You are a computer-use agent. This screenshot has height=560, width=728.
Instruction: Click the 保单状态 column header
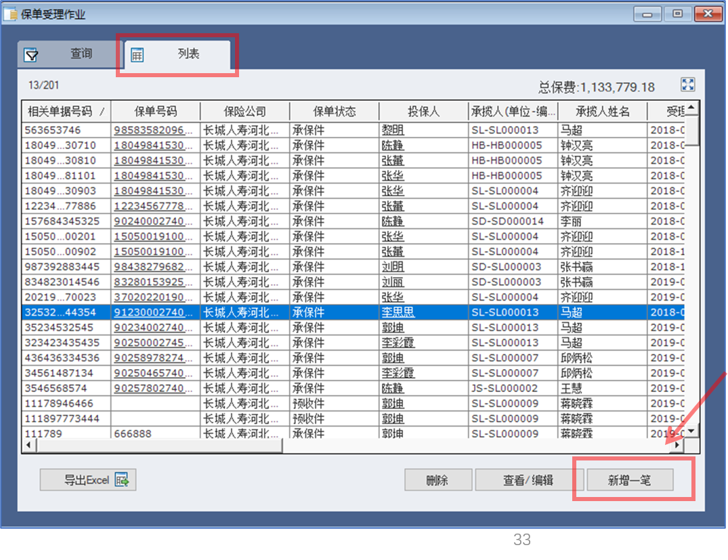[x=334, y=112]
